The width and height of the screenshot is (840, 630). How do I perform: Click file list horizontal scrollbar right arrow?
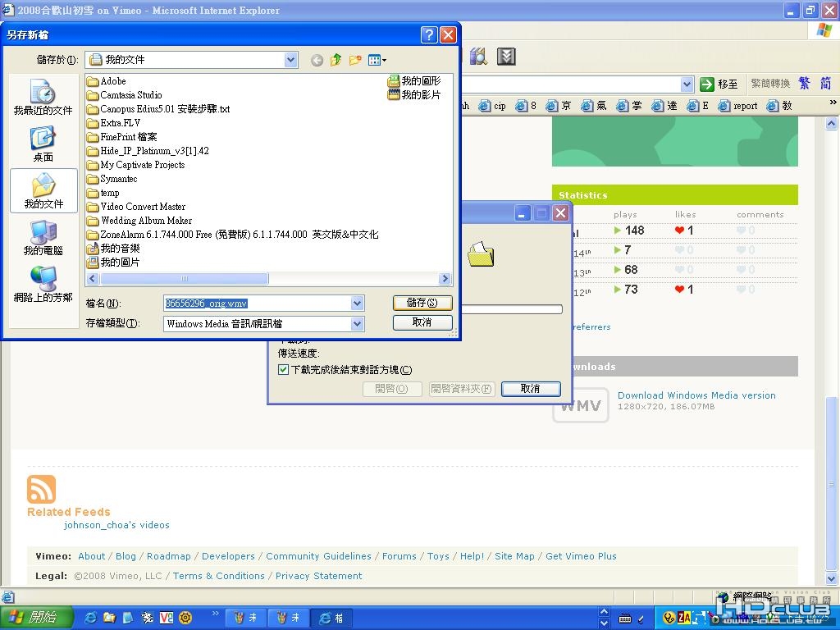444,279
